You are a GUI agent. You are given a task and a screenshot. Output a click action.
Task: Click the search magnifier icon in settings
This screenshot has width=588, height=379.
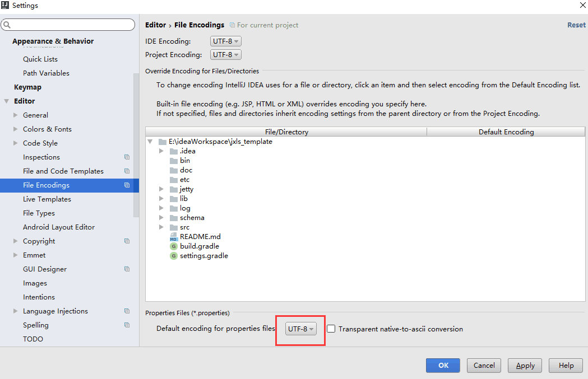point(7,25)
